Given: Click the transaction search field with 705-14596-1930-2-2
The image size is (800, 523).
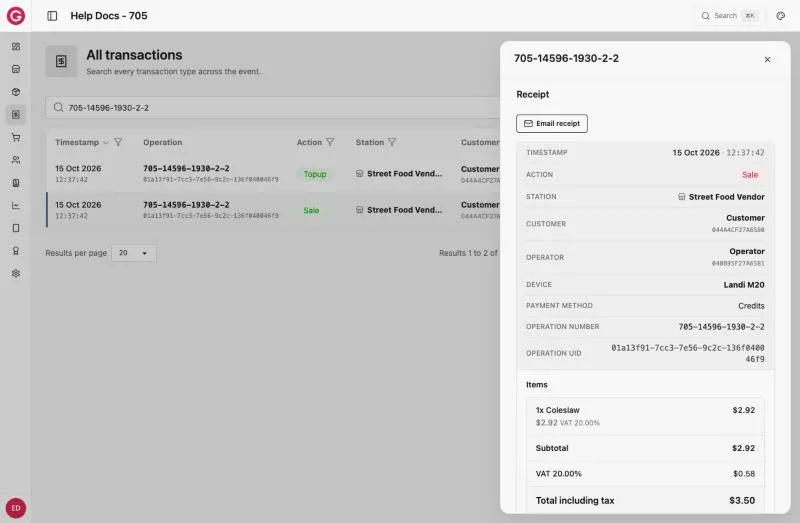Looking at the screenshot, I should pos(273,108).
